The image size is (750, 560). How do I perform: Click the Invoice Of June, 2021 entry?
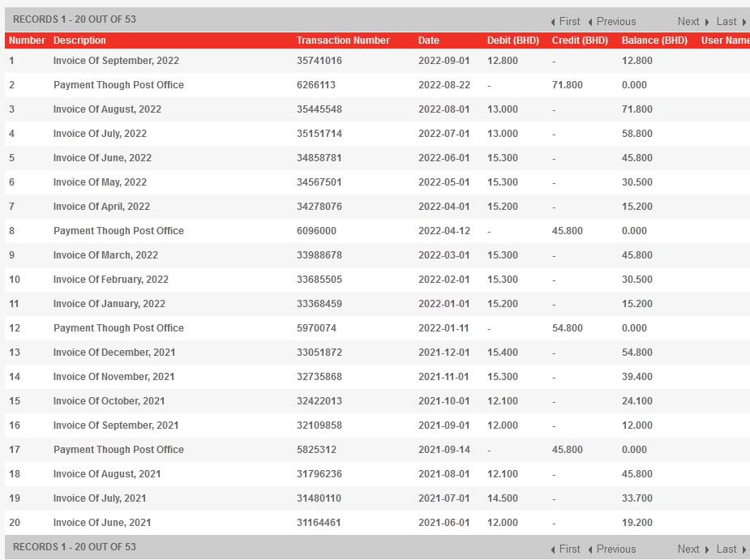pyautogui.click(x=102, y=523)
